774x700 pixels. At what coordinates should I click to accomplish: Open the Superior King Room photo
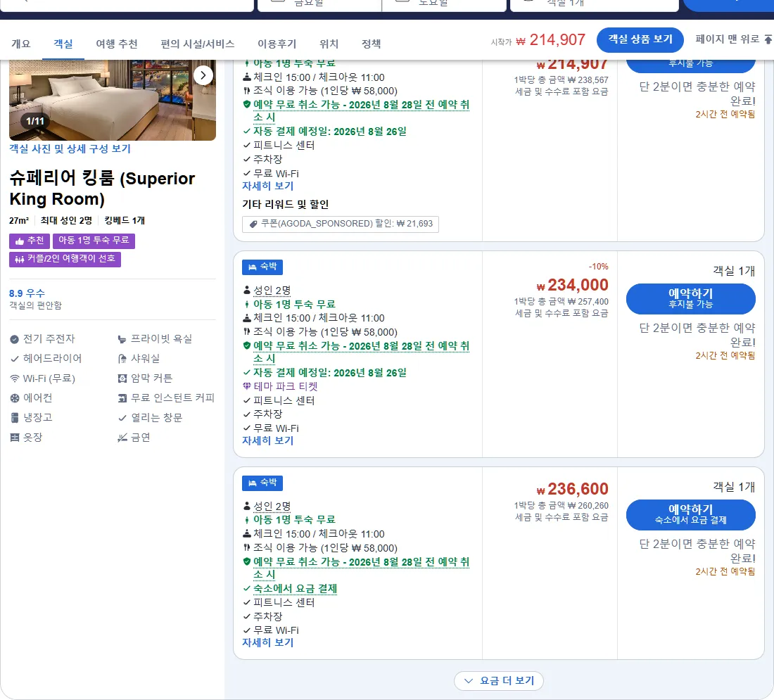tap(113, 100)
